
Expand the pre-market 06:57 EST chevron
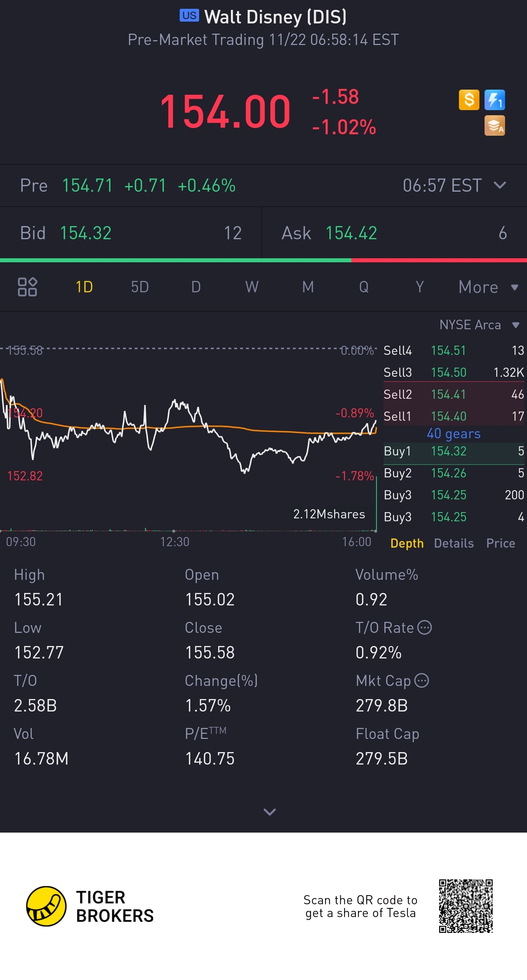pyautogui.click(x=500, y=185)
